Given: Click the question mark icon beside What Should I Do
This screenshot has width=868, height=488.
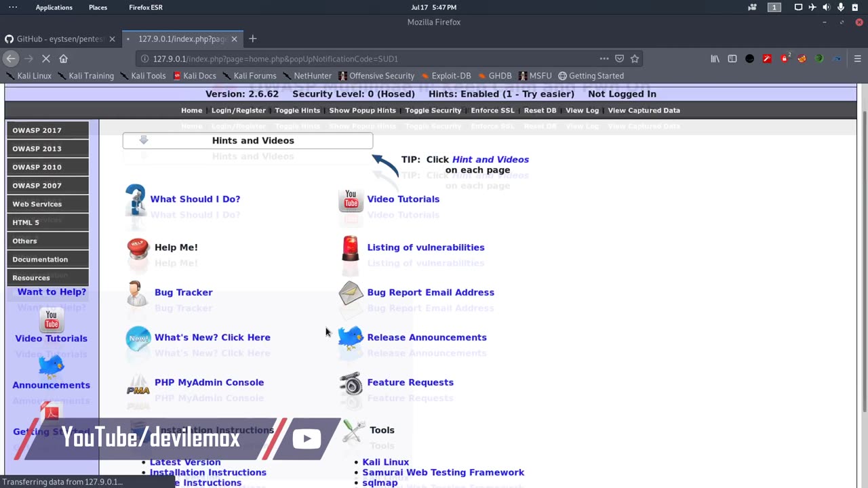Looking at the screenshot, I should click(135, 199).
